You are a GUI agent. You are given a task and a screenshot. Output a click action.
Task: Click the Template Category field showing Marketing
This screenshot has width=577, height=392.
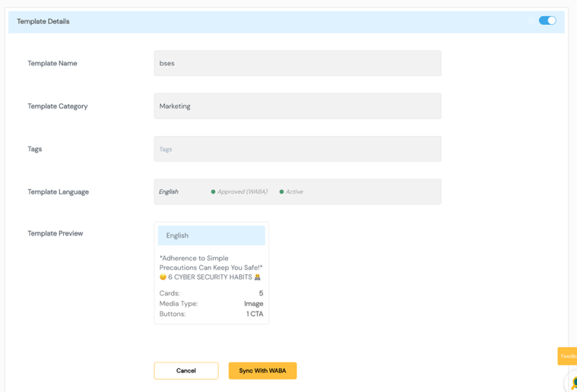click(x=297, y=106)
